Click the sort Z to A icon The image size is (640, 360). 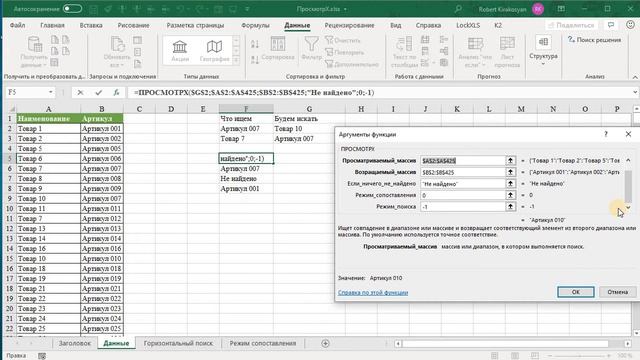[x=255, y=60]
